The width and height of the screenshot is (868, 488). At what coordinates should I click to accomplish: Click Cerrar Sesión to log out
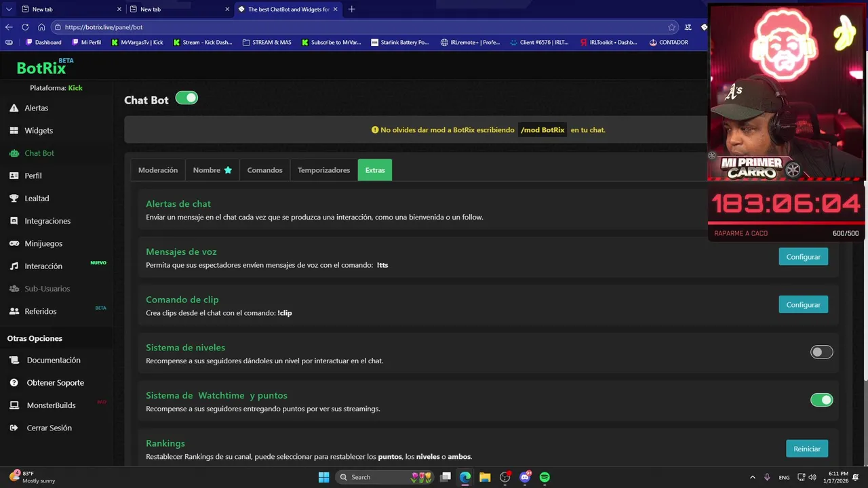(x=49, y=428)
